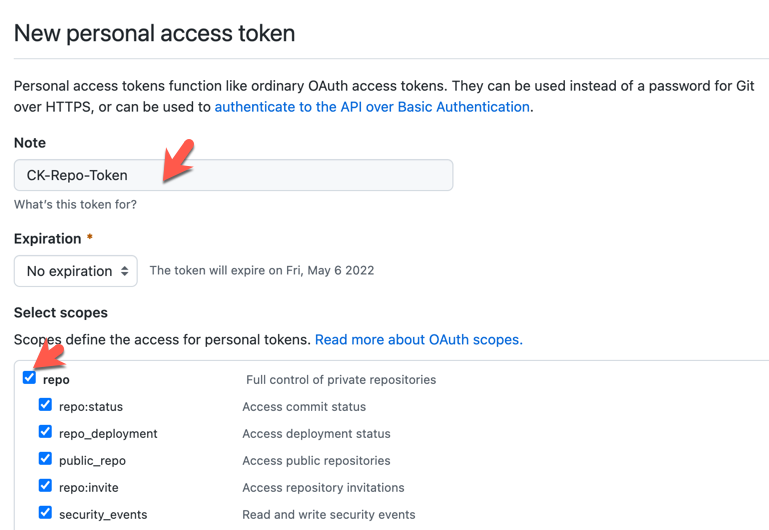Click the repo_deployment scope label text
This screenshot has height=530, width=769.
(x=108, y=434)
